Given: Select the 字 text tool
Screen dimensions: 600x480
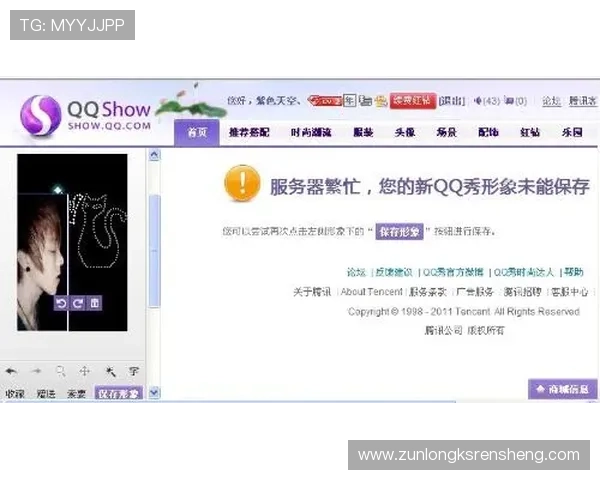Looking at the screenshot, I should [x=134, y=371].
